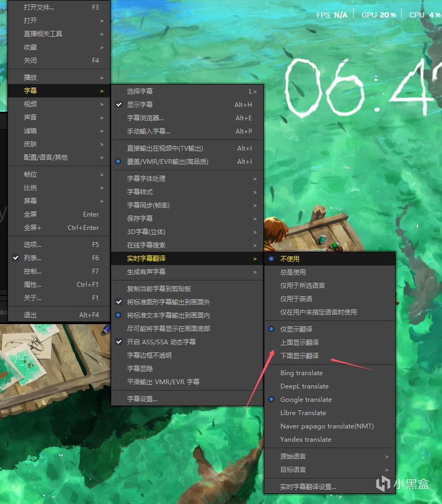Choose 全屏+ menu item
Screen dimensions: 442x504
point(59,228)
